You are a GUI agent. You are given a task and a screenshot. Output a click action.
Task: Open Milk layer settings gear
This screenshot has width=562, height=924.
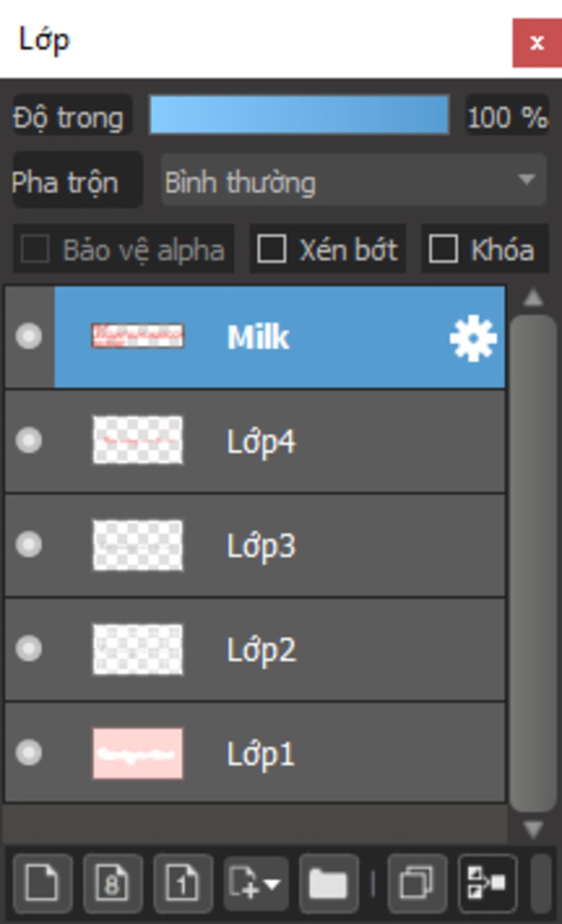pyautogui.click(x=473, y=338)
